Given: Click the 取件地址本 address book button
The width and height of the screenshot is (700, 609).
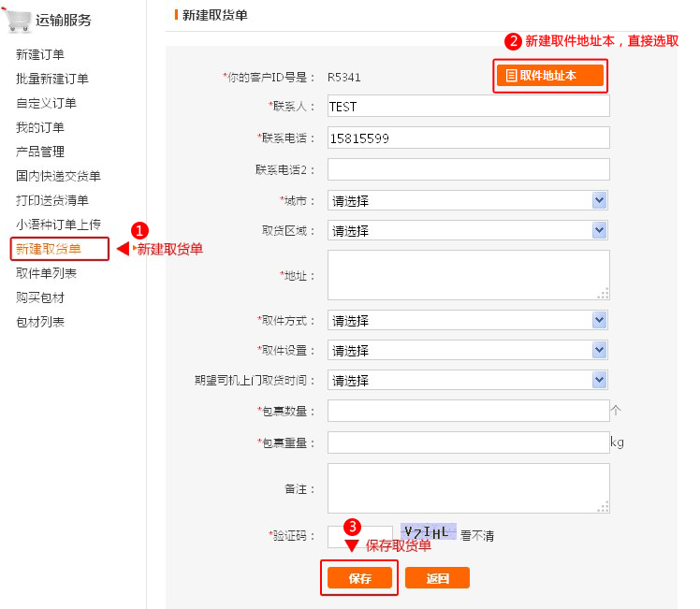Looking at the screenshot, I should pyautogui.click(x=550, y=76).
